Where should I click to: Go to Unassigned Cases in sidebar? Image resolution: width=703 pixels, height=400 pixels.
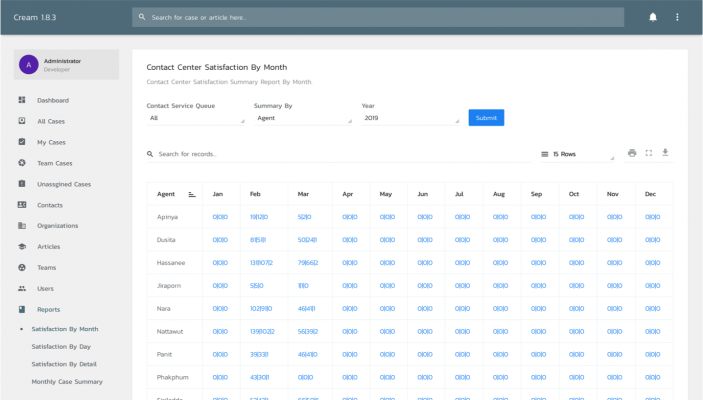coord(63,184)
